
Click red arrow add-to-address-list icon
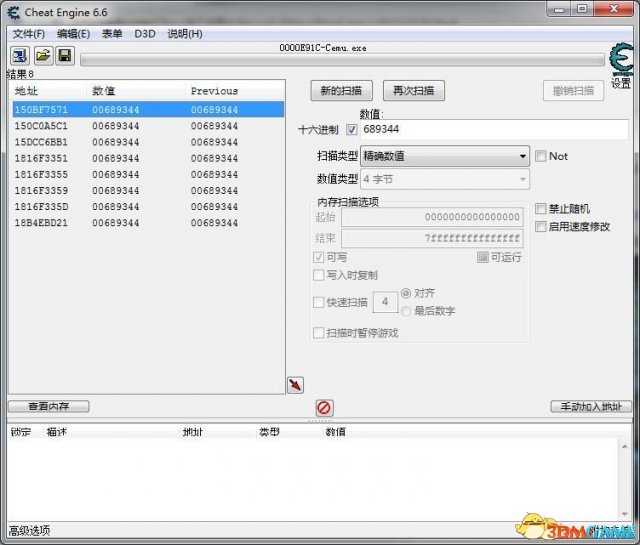click(x=296, y=385)
